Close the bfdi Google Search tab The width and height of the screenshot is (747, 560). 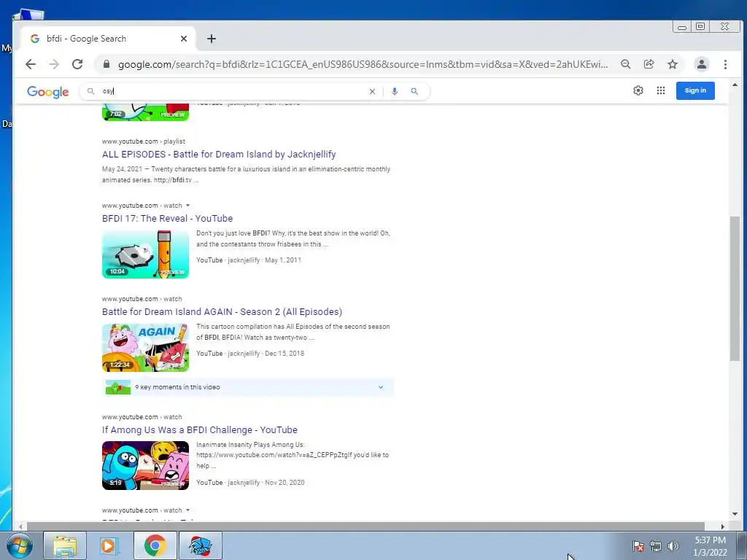[x=183, y=39]
